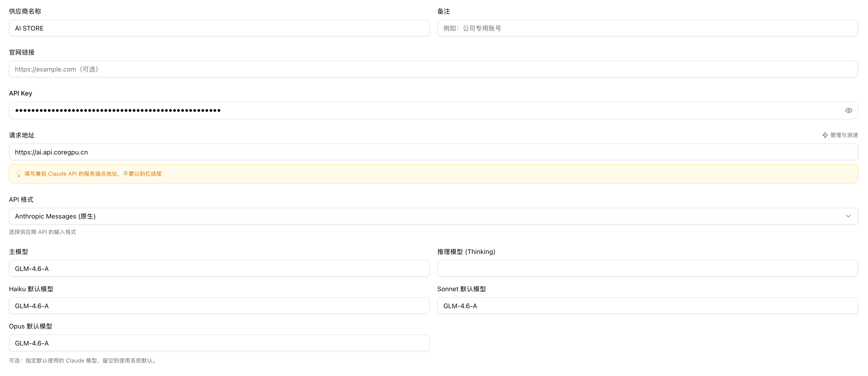This screenshot has height=376, width=868.
Task: Click the 备注 label
Action: click(x=443, y=11)
